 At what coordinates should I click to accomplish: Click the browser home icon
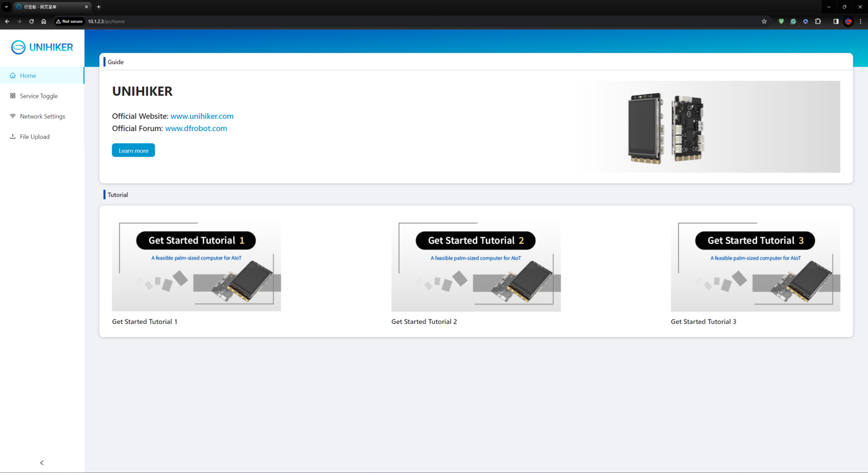pos(43,21)
